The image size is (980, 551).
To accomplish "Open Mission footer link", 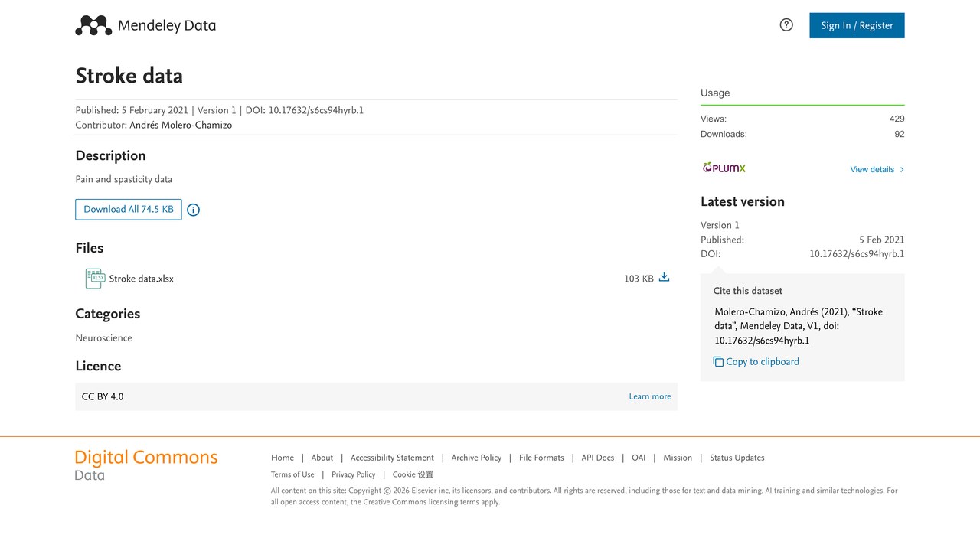I will [x=678, y=458].
